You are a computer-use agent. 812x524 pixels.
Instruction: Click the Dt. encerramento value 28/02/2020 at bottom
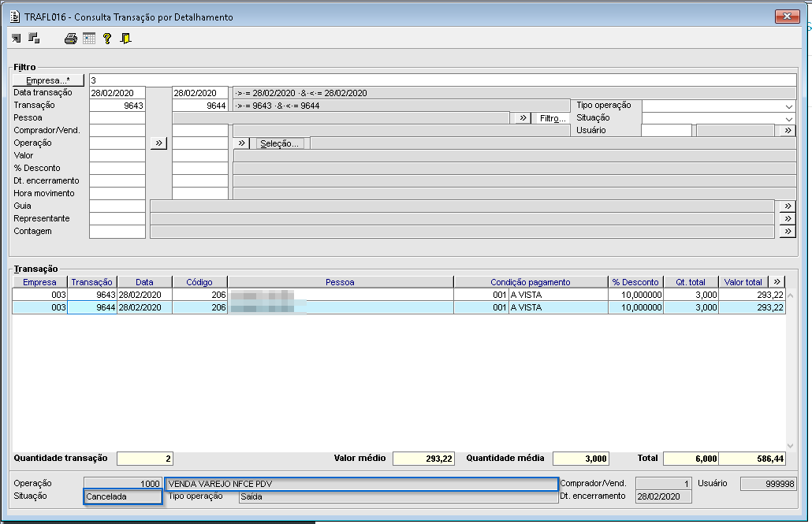(x=663, y=496)
